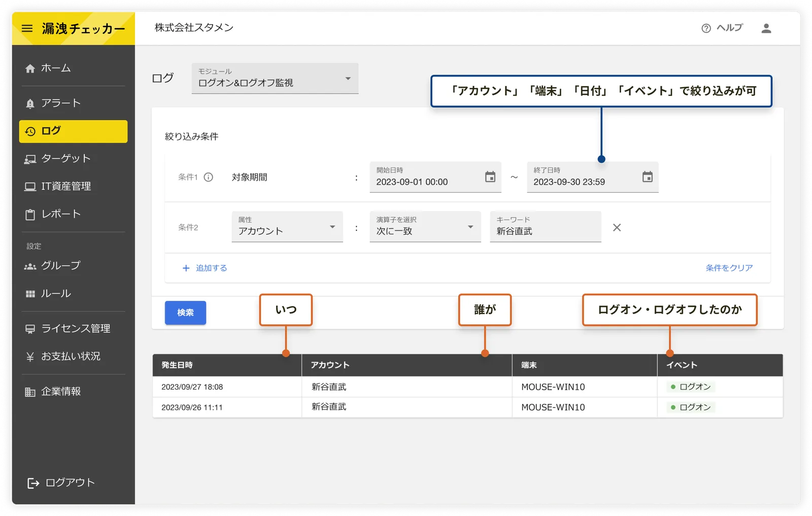This screenshot has width=812, height=516.
Task: Click the home icon in sidebar
Action: pos(30,68)
